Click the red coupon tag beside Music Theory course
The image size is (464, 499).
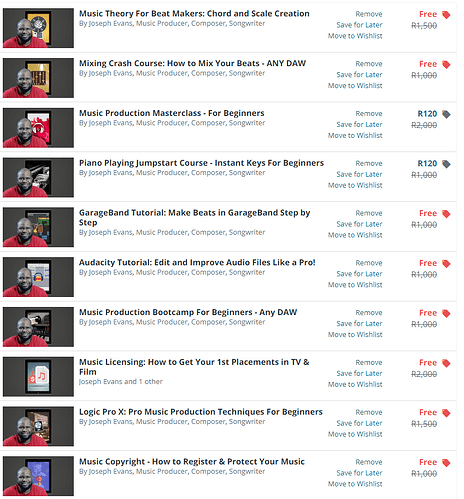point(446,15)
